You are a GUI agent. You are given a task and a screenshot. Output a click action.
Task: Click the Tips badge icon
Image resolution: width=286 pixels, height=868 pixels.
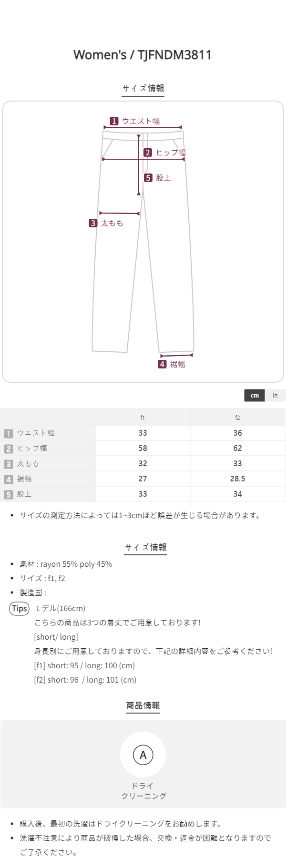pos(20,608)
